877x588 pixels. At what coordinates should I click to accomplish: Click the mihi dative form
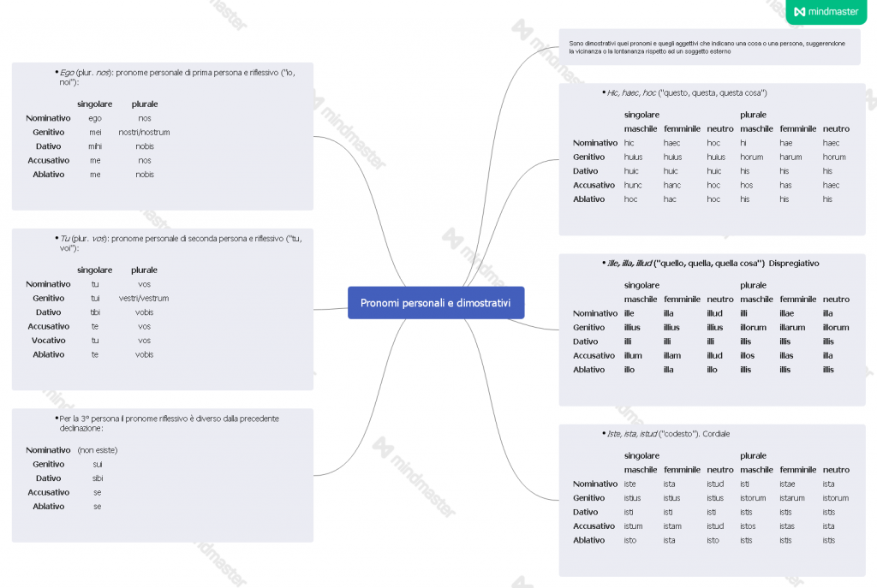click(95, 146)
